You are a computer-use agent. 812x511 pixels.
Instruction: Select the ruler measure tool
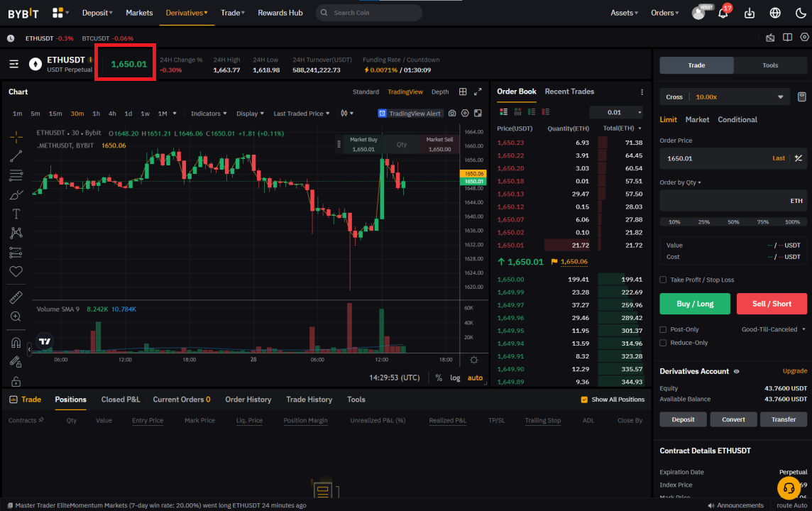[x=16, y=297]
